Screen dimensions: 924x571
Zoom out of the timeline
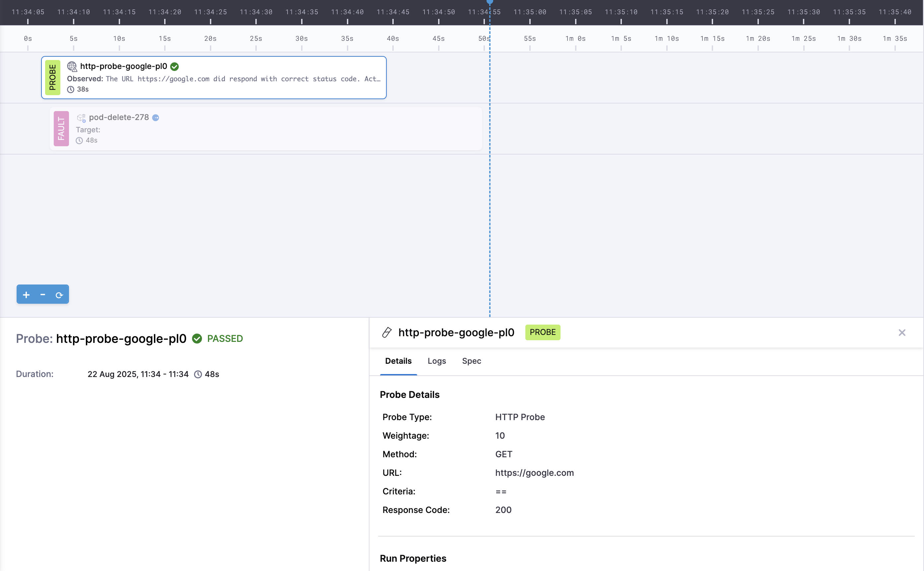[42, 294]
